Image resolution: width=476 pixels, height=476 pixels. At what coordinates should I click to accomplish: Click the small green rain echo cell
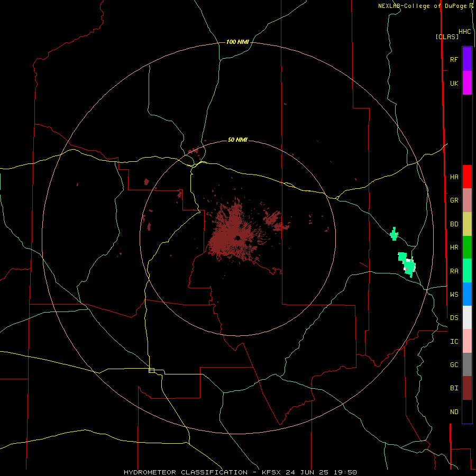click(394, 234)
